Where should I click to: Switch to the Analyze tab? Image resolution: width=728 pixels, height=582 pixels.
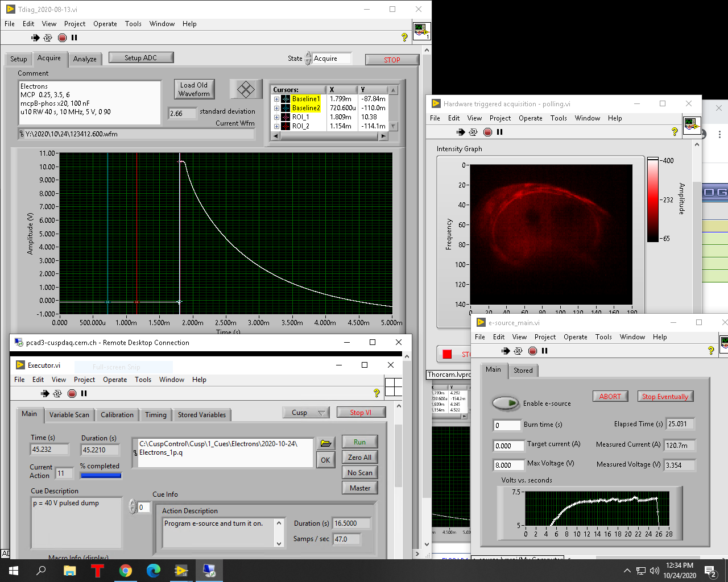[85, 59]
